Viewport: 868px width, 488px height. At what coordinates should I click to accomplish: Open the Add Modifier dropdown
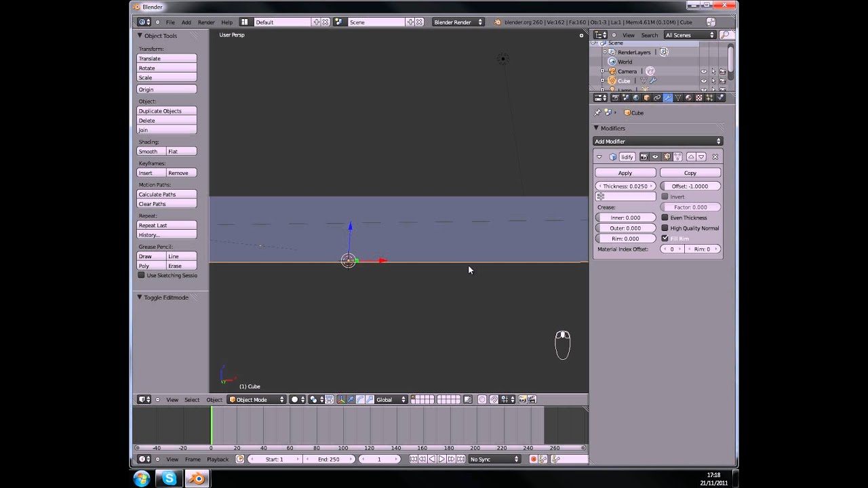tap(658, 141)
